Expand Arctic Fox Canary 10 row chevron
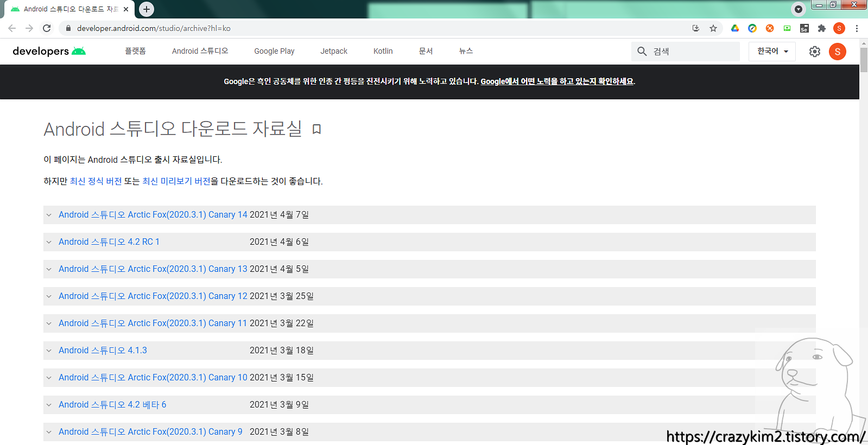868x445 pixels. pos(49,378)
